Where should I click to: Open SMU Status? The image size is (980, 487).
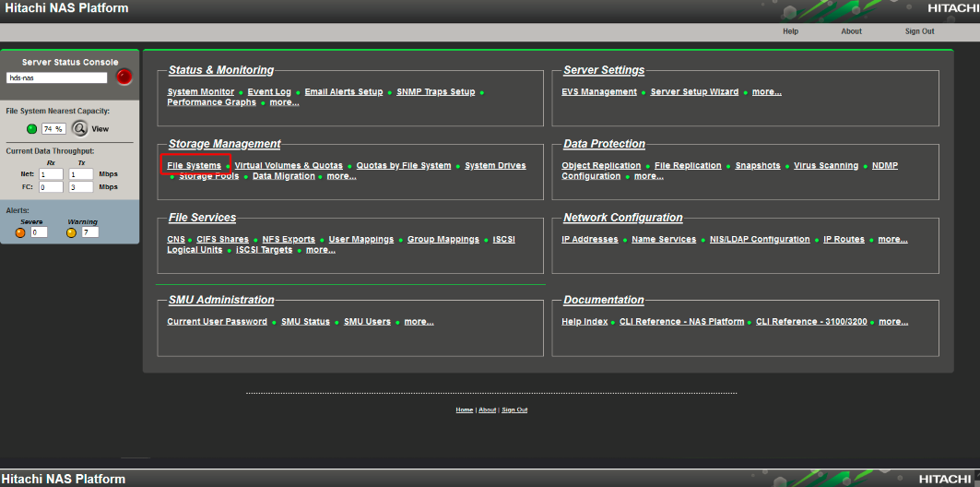coord(306,322)
